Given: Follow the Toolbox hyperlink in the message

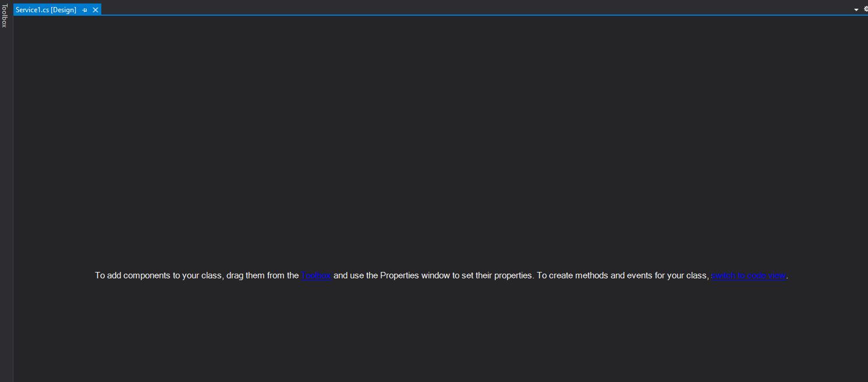Looking at the screenshot, I should coord(316,275).
